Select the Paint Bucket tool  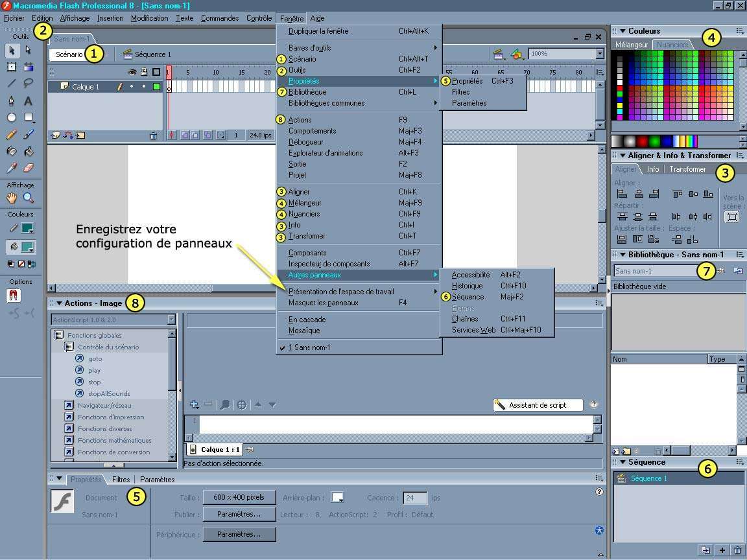(29, 152)
